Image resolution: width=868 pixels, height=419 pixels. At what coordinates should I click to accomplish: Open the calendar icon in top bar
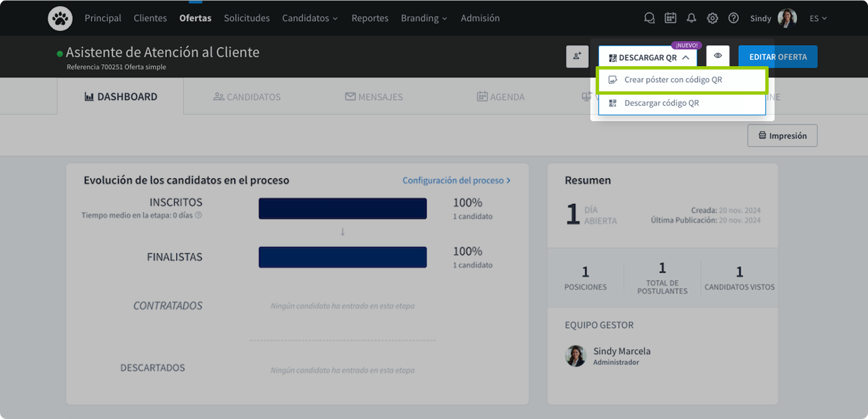[x=671, y=19]
